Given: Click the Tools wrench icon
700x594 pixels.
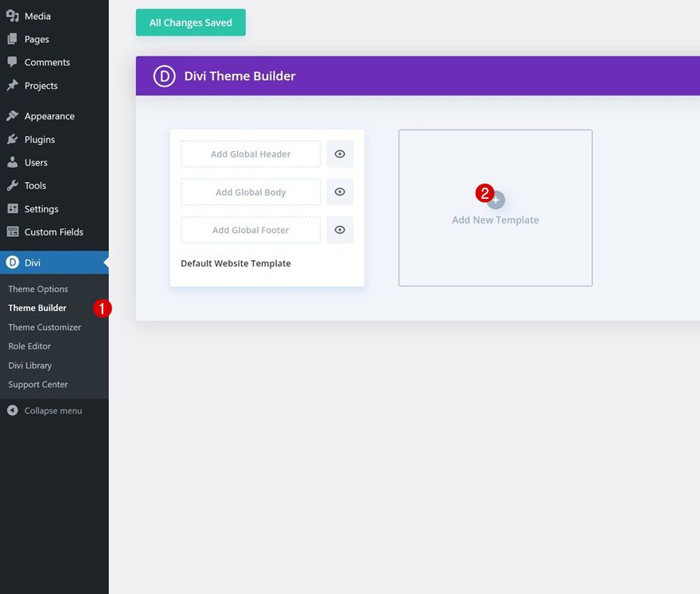Looking at the screenshot, I should (x=13, y=185).
